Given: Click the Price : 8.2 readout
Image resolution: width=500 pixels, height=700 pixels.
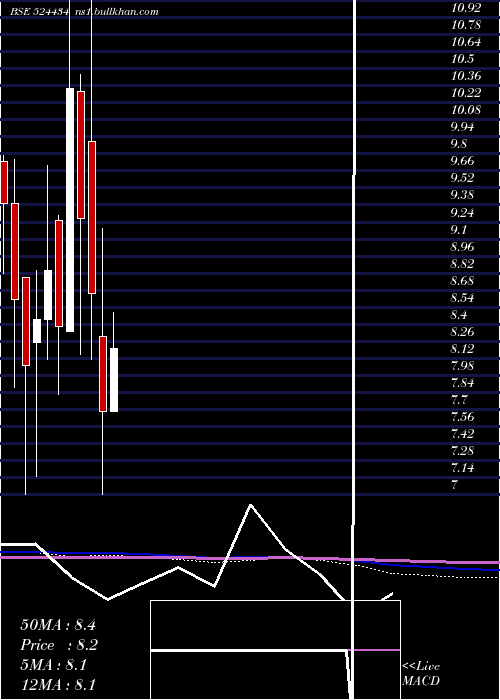Looking at the screenshot, I should coord(59,645).
